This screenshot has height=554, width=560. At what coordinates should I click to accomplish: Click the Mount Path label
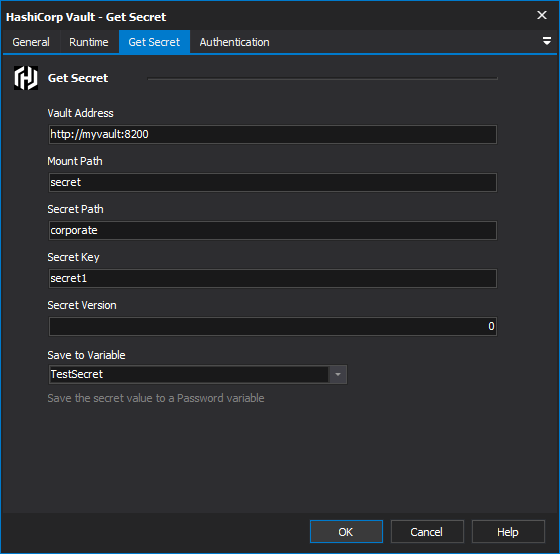point(75,161)
